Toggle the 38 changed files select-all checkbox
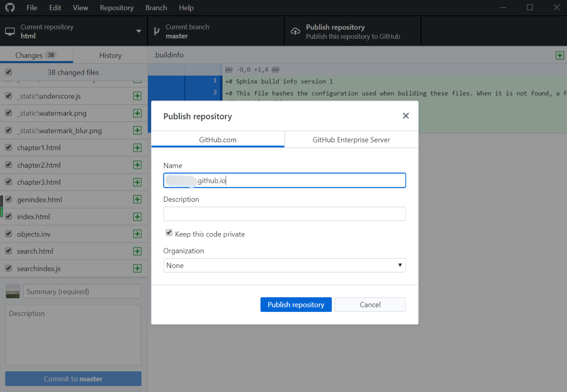The height and width of the screenshot is (392, 567). 8,72
